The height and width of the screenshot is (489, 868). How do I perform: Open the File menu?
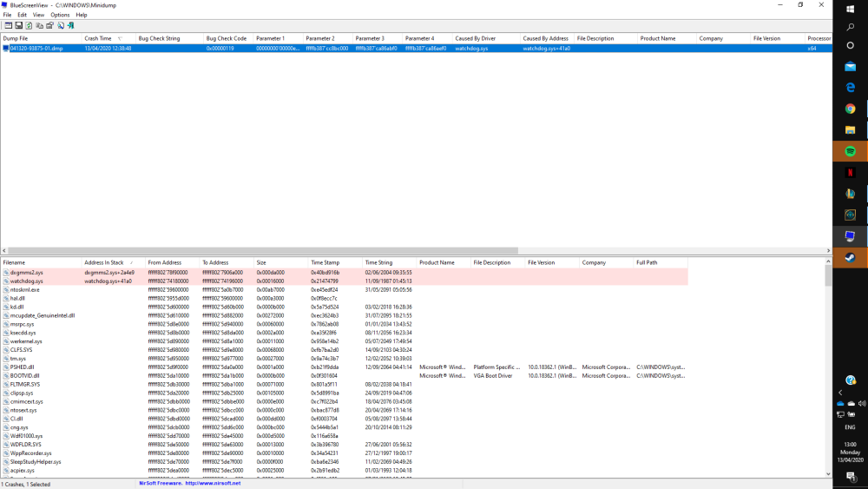click(8, 15)
